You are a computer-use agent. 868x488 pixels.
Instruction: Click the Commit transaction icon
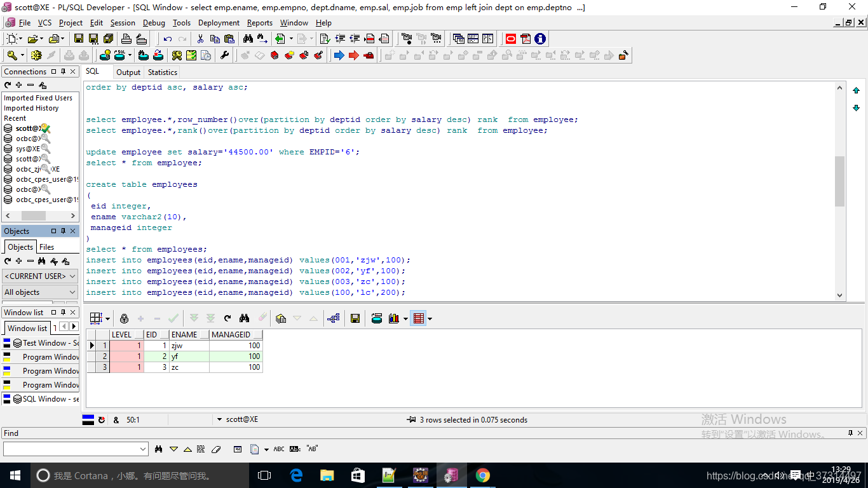(69, 55)
